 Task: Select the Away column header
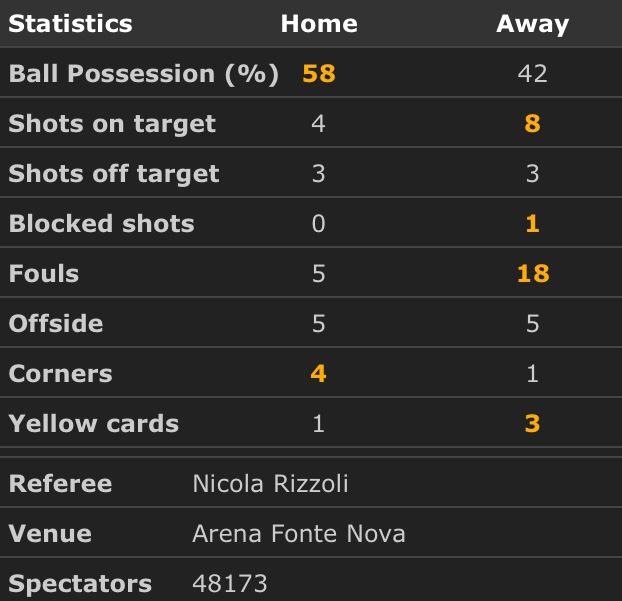[532, 24]
